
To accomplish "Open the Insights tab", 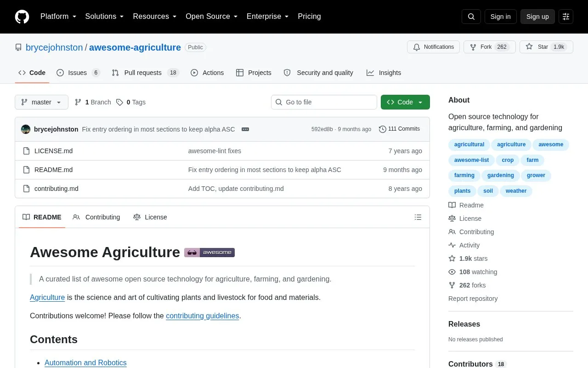I will [384, 73].
